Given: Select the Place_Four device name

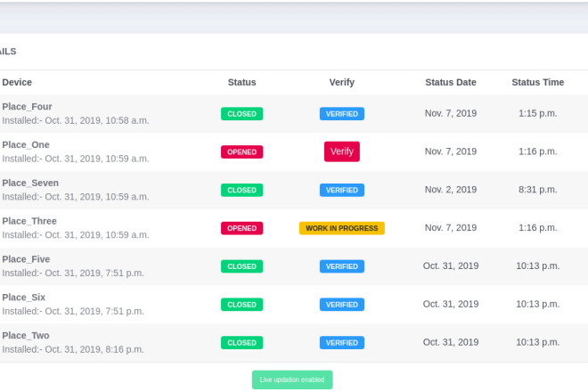Looking at the screenshot, I should 27,107.
